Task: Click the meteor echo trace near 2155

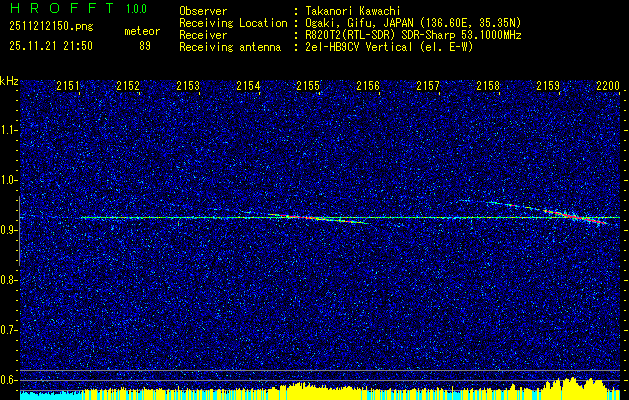Action: (x=319, y=218)
